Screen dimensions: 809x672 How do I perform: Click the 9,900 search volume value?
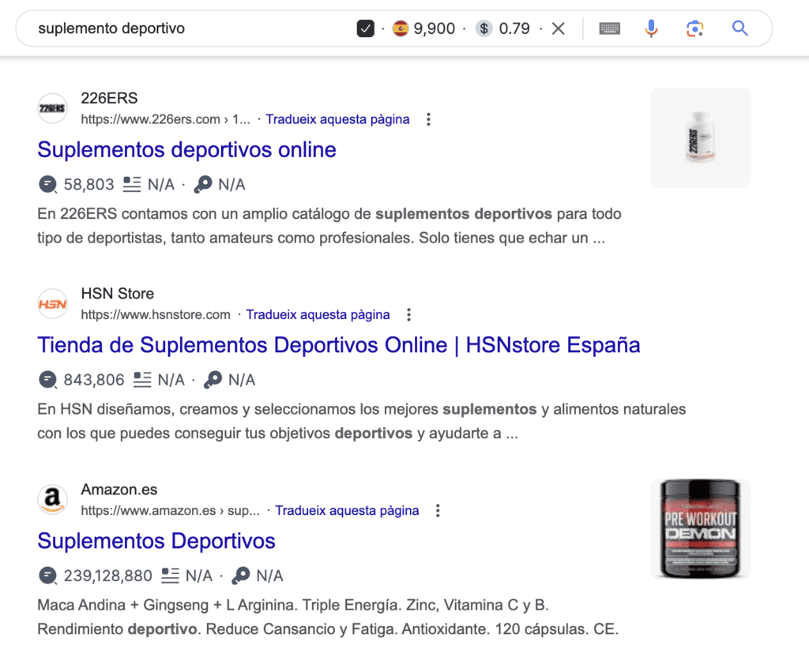435,28
